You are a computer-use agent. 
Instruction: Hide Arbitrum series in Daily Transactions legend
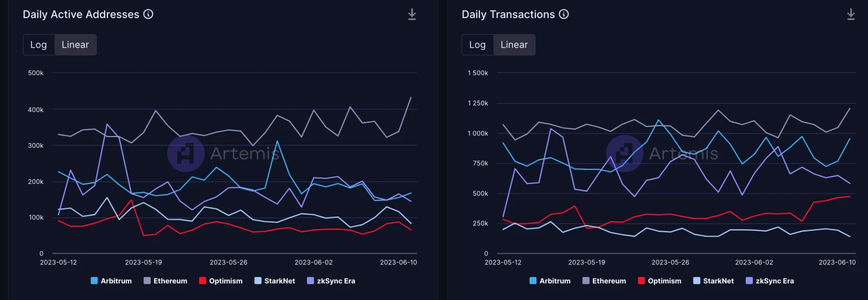(550, 281)
